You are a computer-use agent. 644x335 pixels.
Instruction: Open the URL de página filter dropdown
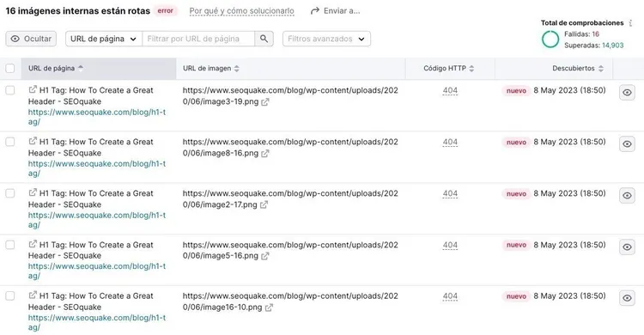[104, 39]
